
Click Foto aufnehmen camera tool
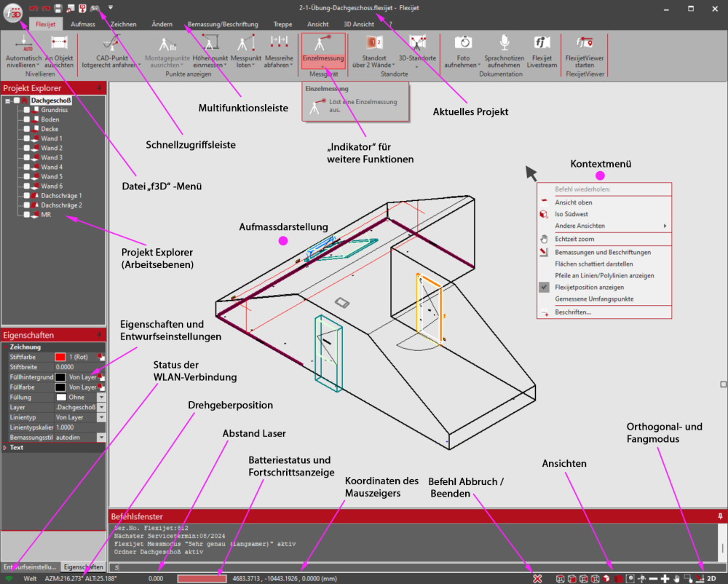pos(463,52)
